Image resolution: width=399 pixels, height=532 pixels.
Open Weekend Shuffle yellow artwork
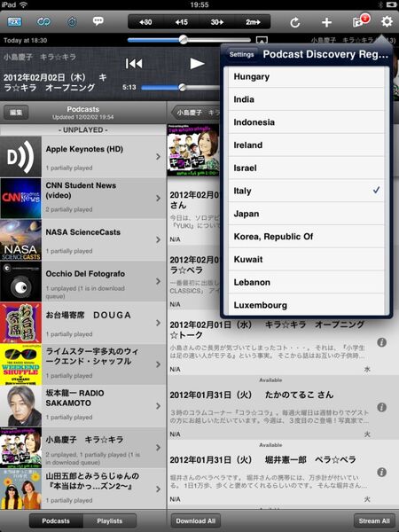20,364
